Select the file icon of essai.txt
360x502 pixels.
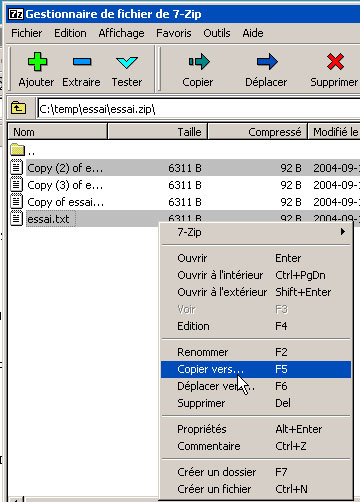click(16, 219)
